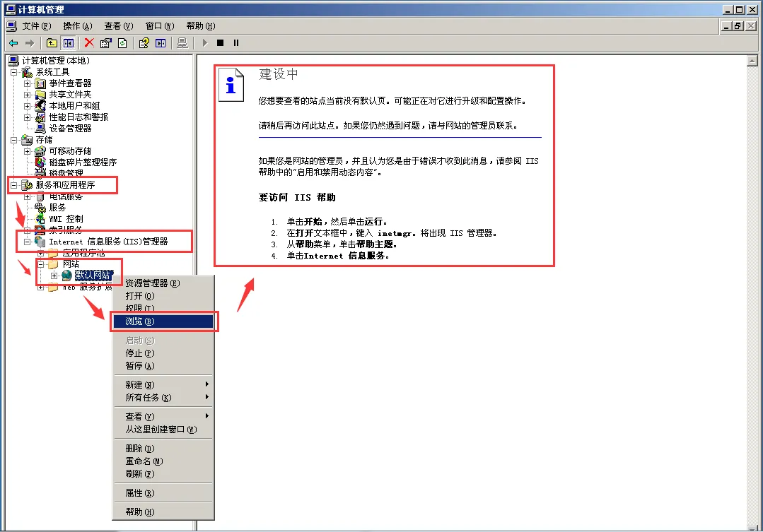Viewport: 763px width, 532px height.
Task: Click the red X delete toolbar icon
Action: 89,43
